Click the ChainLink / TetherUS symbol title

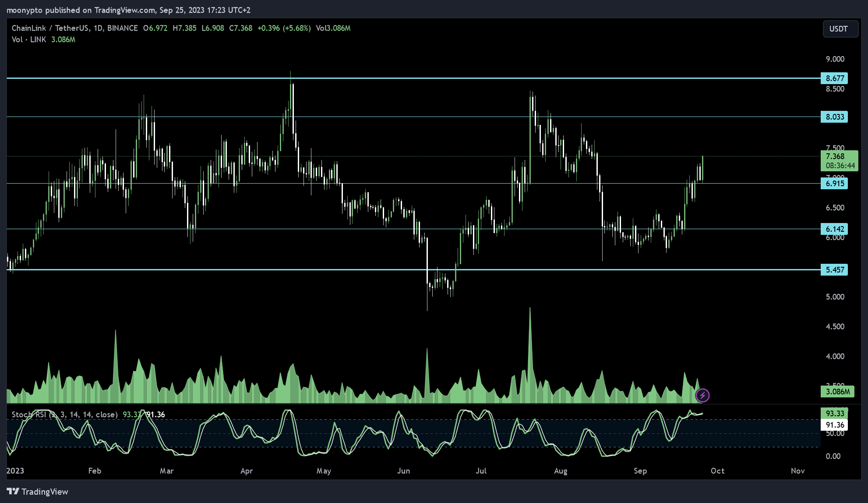pos(74,28)
